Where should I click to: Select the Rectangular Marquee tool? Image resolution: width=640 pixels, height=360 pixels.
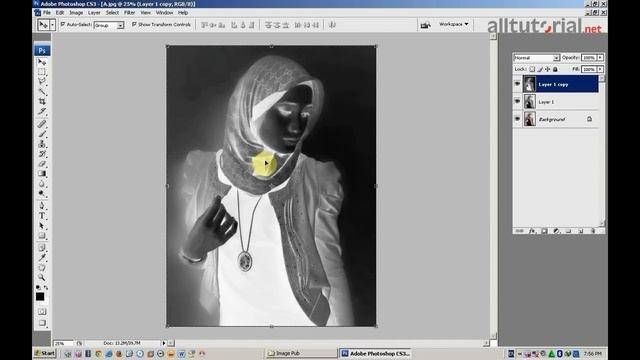coord(42,72)
